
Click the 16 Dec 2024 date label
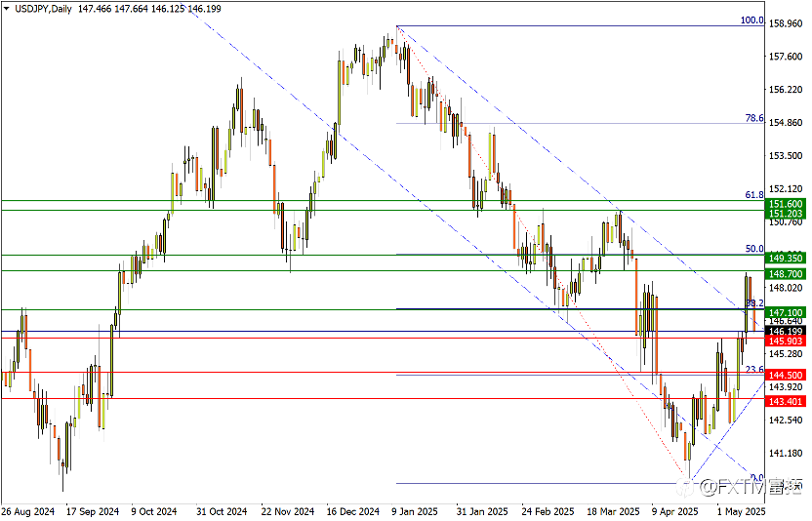click(353, 511)
